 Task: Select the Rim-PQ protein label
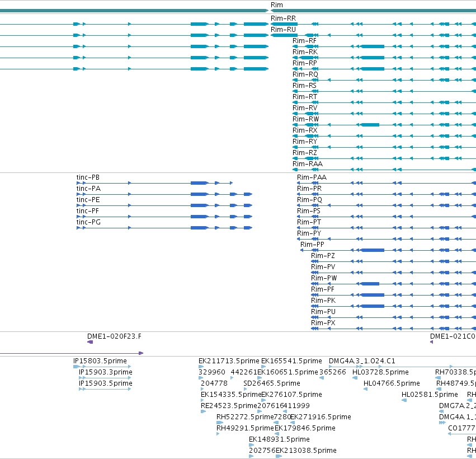pyautogui.click(x=310, y=200)
